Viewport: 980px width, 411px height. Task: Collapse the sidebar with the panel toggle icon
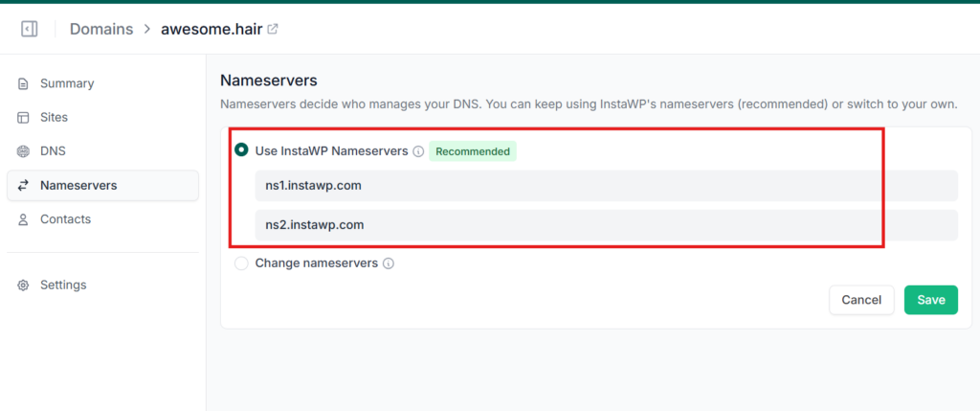coord(29,29)
